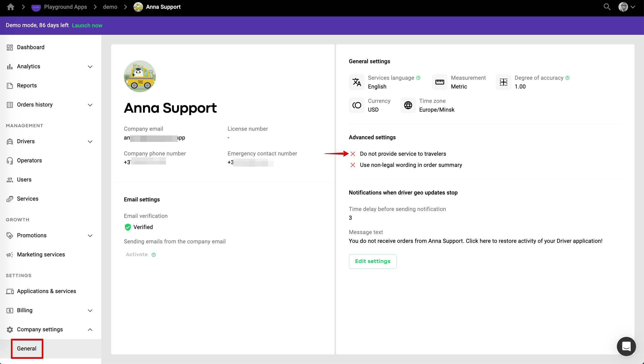Click the Edit settings button
The width and height of the screenshot is (644, 364).
click(373, 261)
